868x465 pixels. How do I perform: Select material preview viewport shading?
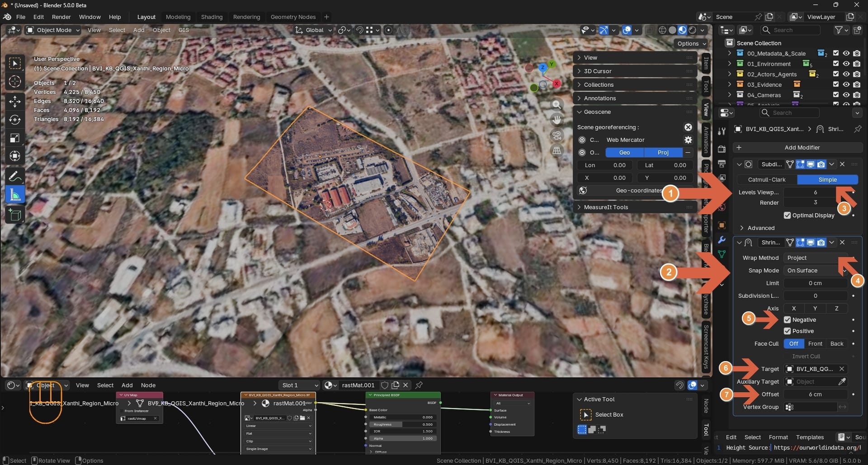tap(682, 30)
